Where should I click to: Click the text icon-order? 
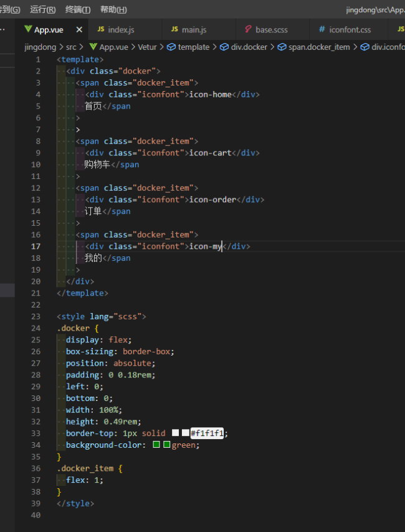(x=213, y=200)
